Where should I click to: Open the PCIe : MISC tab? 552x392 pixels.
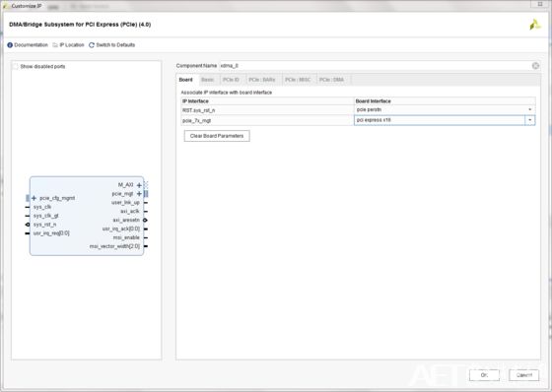298,80
